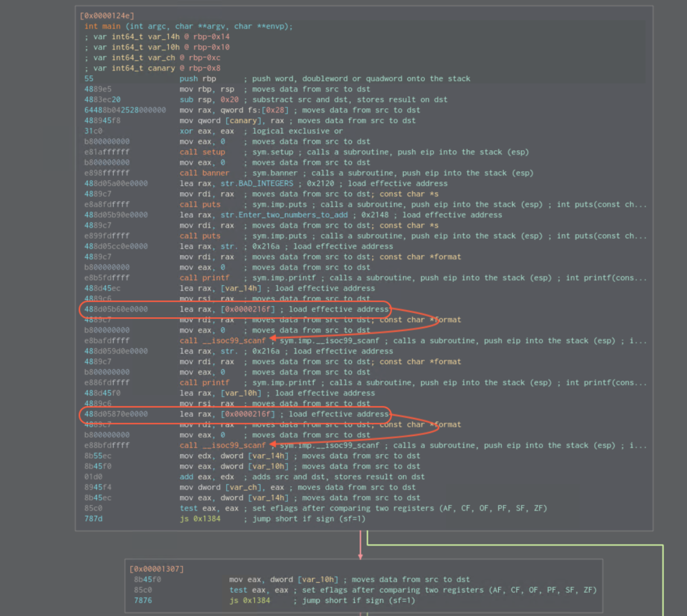Follow the js 0x1384 jump in main block

200,519
